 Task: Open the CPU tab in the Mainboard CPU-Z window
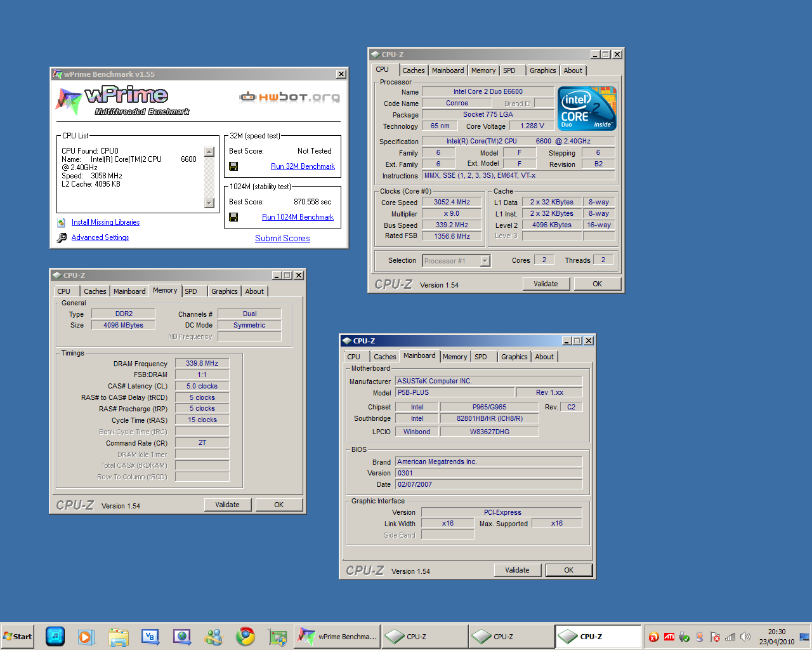point(354,357)
